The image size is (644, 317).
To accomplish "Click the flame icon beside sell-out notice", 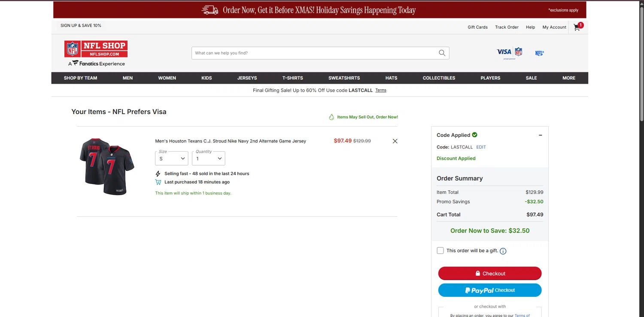I will coord(331,117).
